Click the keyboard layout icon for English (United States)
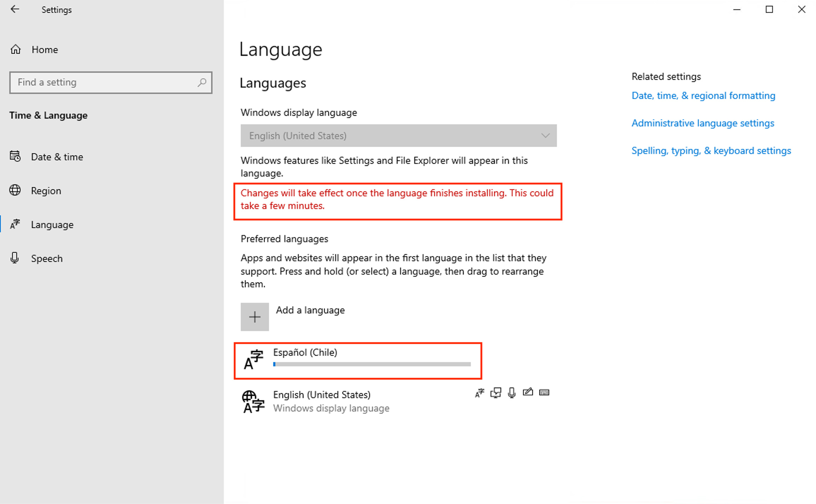 click(543, 392)
